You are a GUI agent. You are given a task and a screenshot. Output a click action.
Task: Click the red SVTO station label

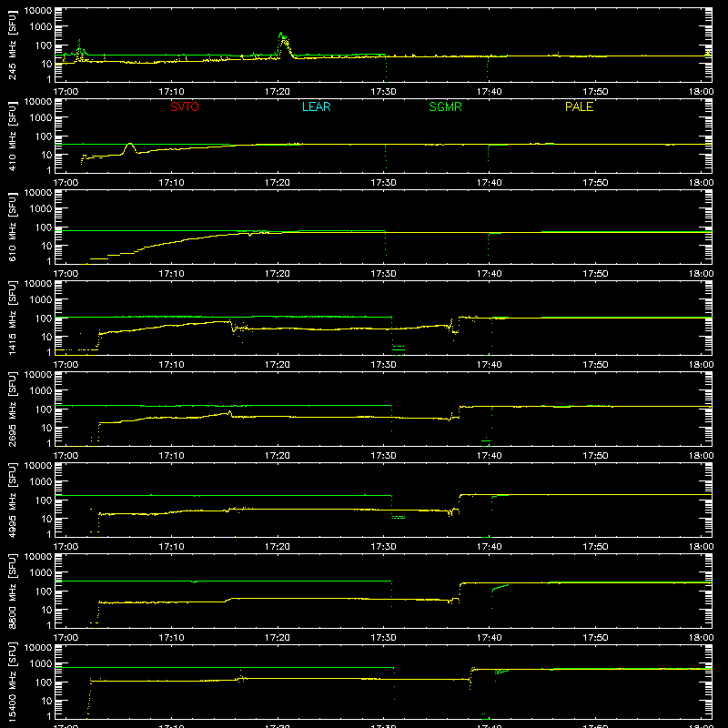pyautogui.click(x=185, y=106)
